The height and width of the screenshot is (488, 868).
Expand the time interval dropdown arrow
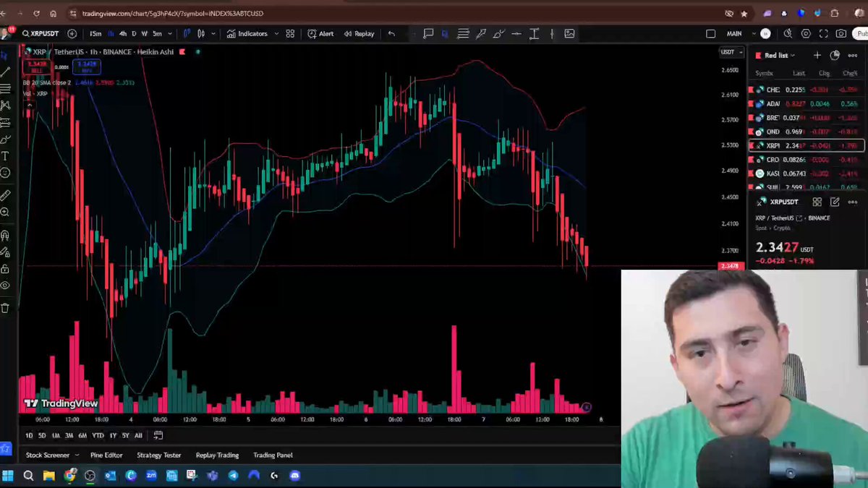(x=170, y=33)
